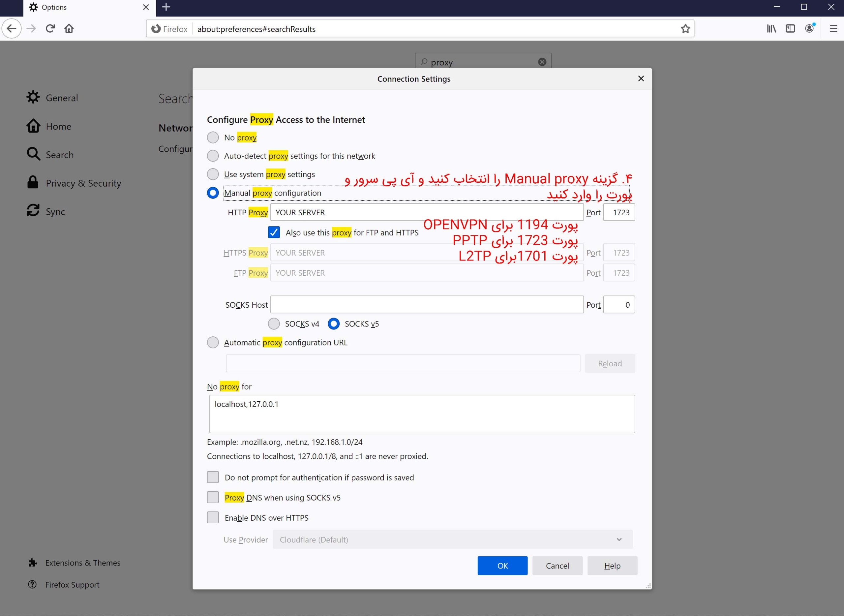Open the new tab plus button
Image resolution: width=844 pixels, height=616 pixels.
[x=166, y=7]
